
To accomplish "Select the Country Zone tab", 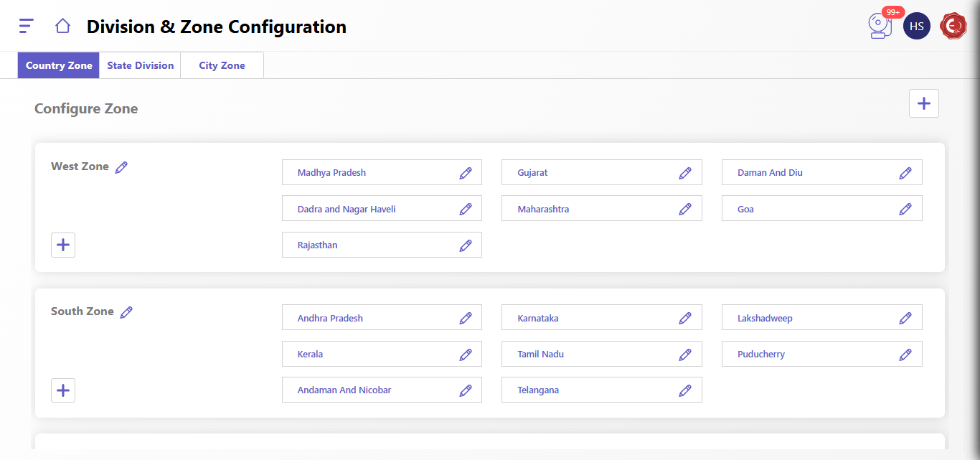I will pyautogui.click(x=59, y=65).
